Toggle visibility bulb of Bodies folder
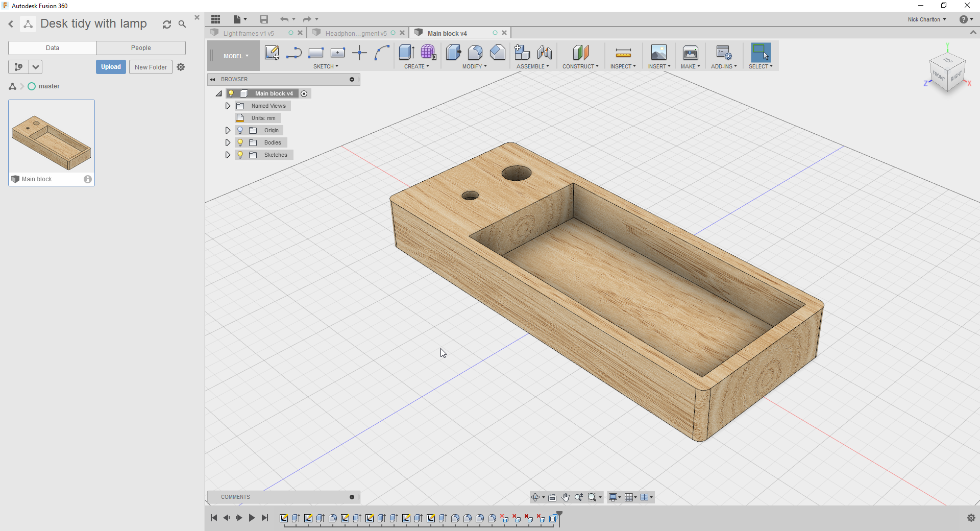 pos(240,142)
